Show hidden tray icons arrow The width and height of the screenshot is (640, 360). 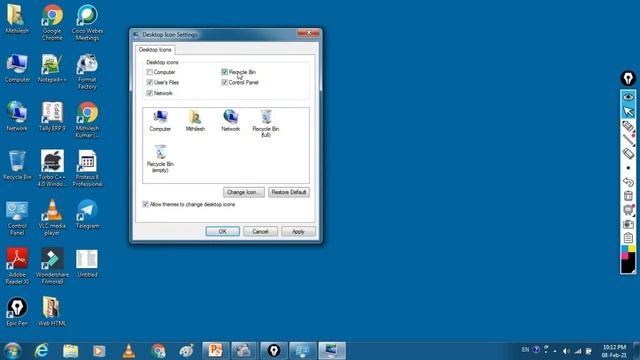[x=555, y=351]
